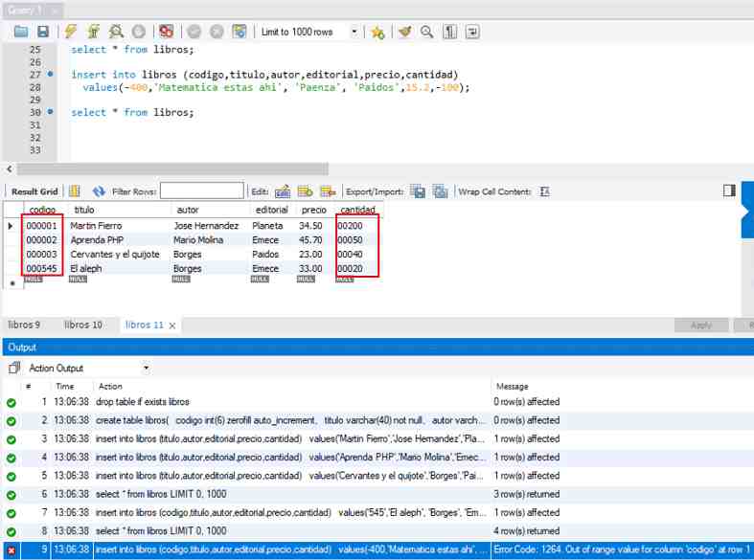Image resolution: width=754 pixels, height=560 pixels.
Task: Close the 'libros 11' tab with its x
Action: tap(172, 325)
